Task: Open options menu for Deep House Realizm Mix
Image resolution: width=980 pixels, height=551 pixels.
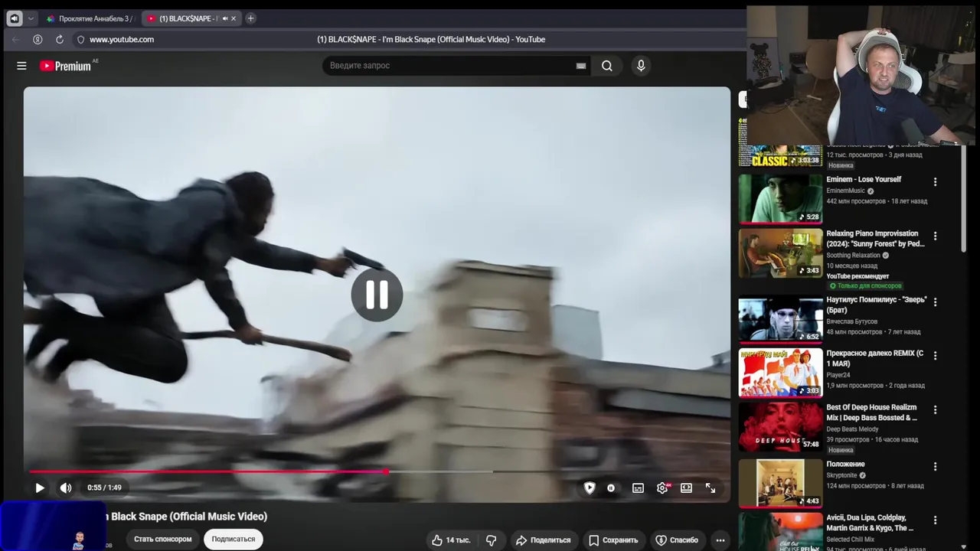Action: click(935, 410)
